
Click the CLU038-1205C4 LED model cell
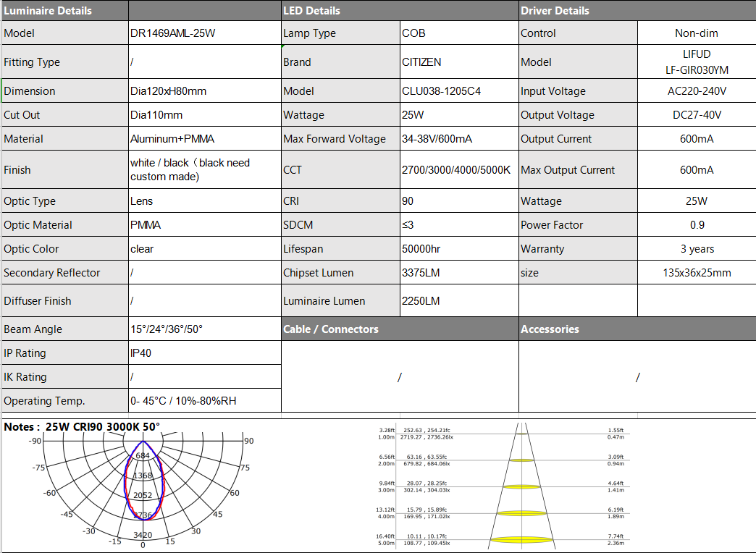[459, 90]
